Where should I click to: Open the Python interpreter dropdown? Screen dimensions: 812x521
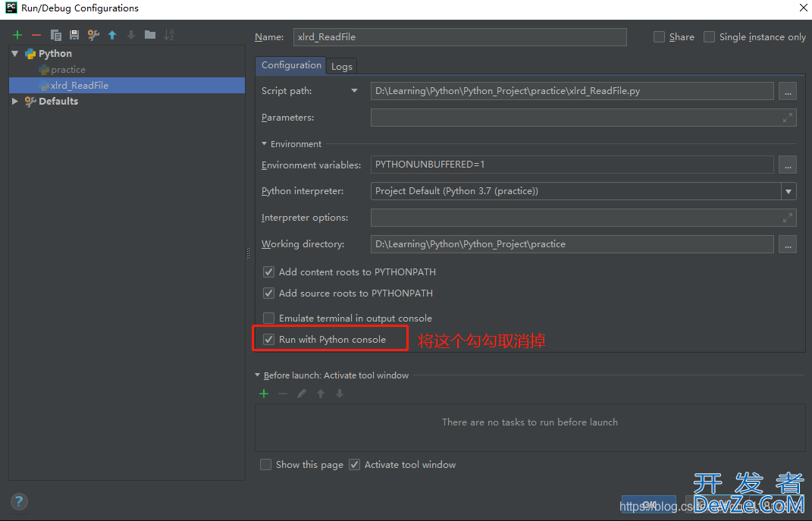[788, 191]
